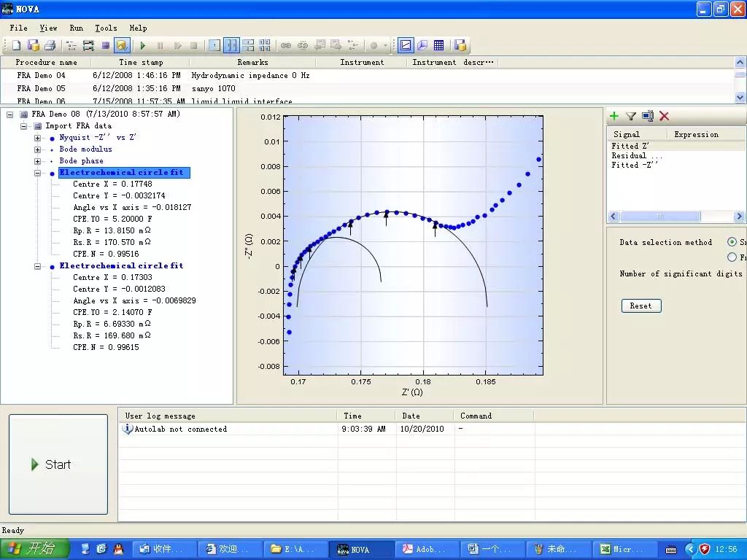Select the FRA Demo 05 procedure row
This screenshot has height=560, width=747.
[367, 88]
